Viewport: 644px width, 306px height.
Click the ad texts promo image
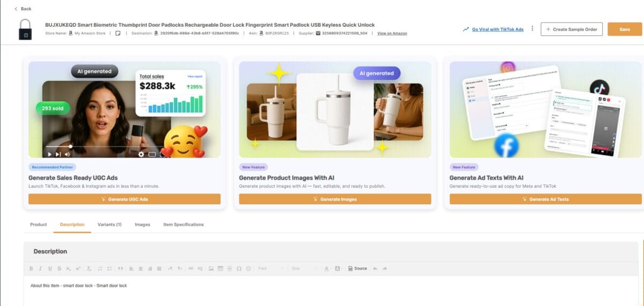point(545,109)
